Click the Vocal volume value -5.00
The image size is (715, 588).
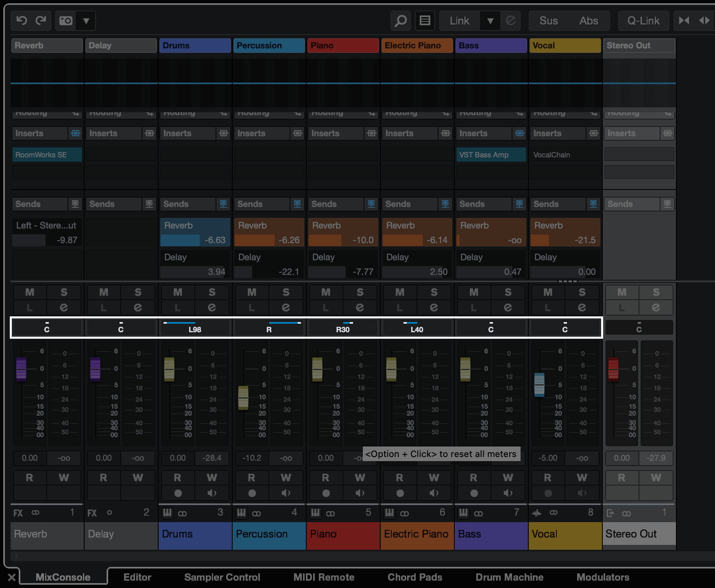[548, 458]
